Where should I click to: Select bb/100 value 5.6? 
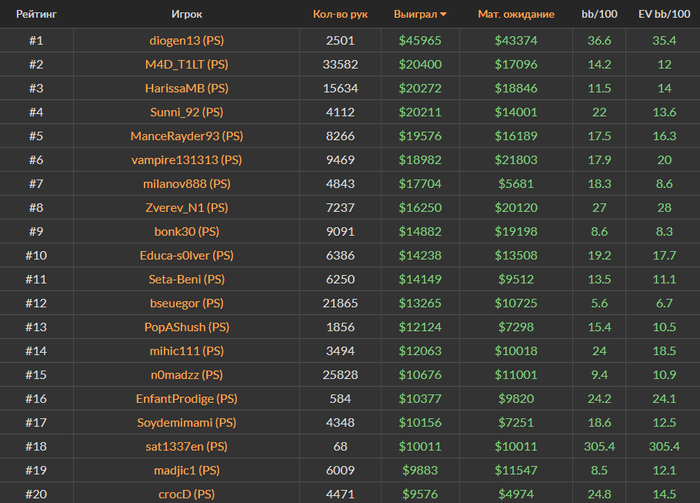click(x=599, y=303)
